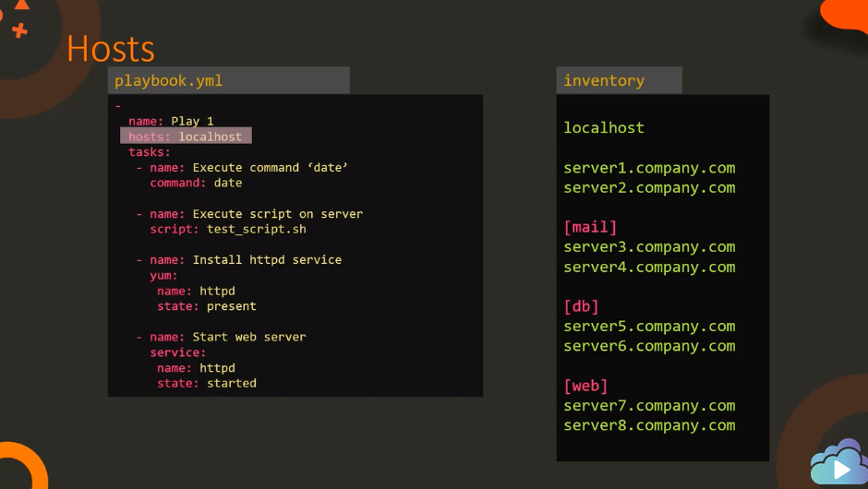Click the 'script: test_script.sh' line

228,229
